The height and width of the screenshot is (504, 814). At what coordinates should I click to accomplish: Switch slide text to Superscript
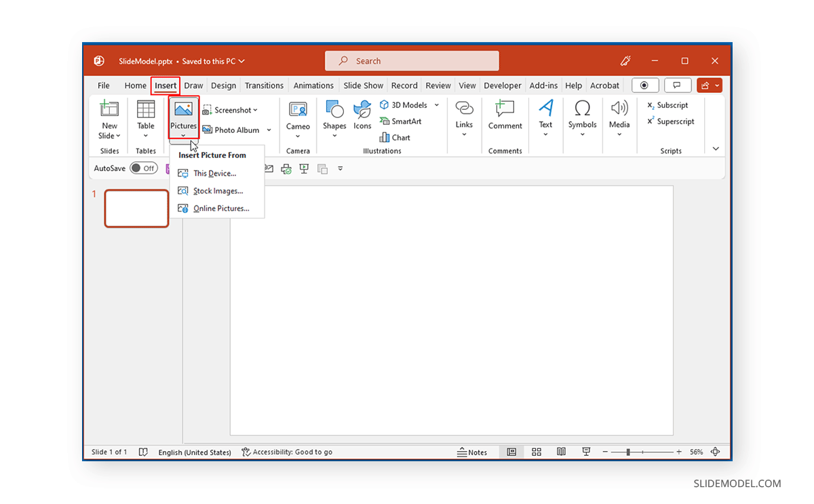coord(671,121)
